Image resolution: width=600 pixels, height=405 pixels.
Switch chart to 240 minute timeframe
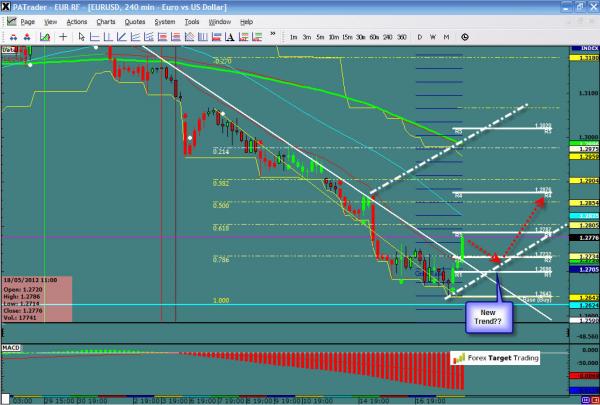coord(386,34)
